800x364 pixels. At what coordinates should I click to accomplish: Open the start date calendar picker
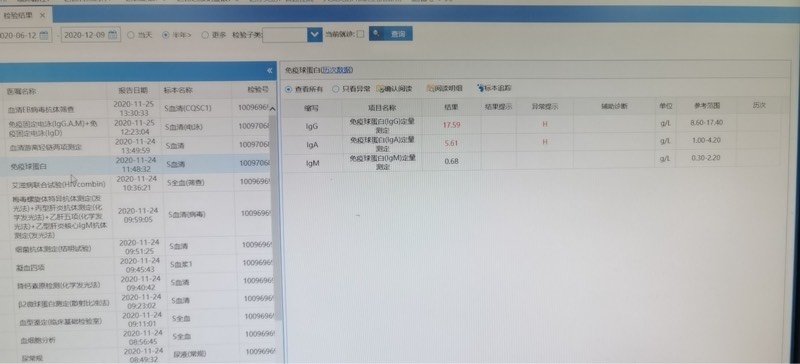[x=44, y=35]
